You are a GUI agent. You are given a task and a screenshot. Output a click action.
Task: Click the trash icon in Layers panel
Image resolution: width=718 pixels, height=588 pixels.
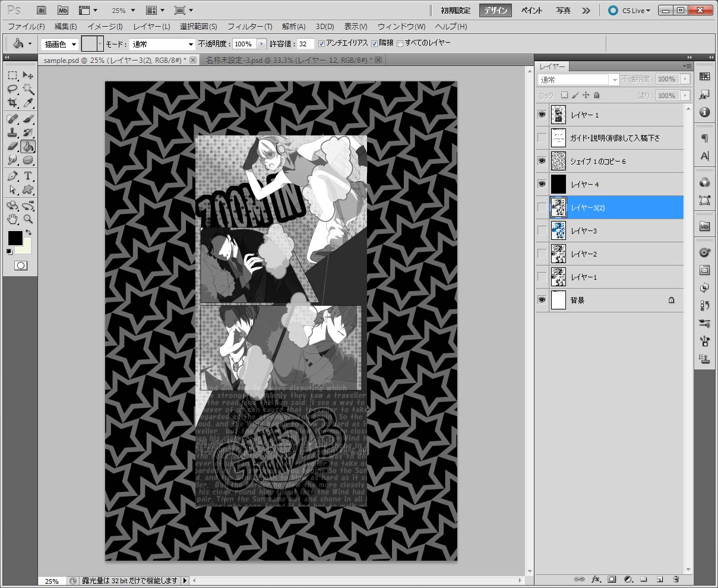pos(676,578)
